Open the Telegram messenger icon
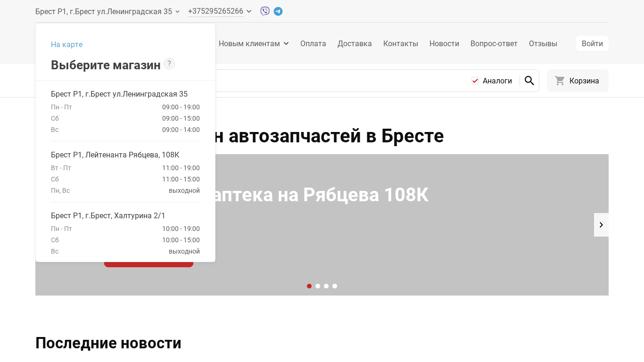This screenshot has height=362, width=644. click(278, 11)
